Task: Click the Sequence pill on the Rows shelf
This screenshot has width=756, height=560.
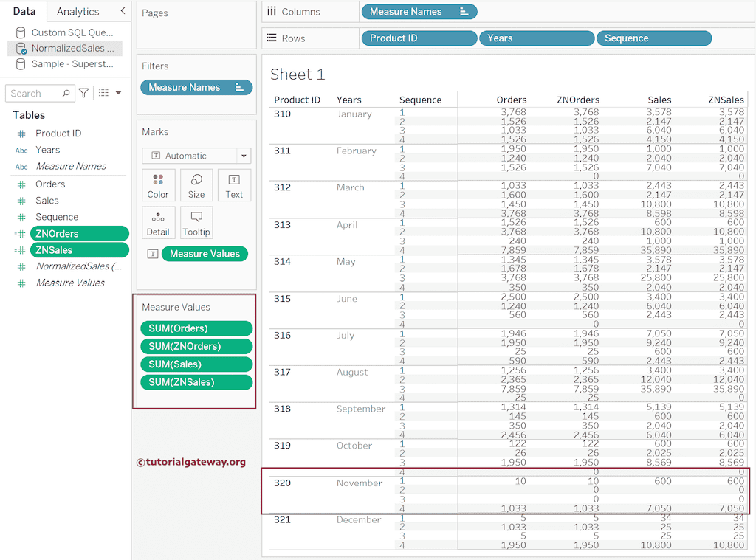Action: pos(653,38)
